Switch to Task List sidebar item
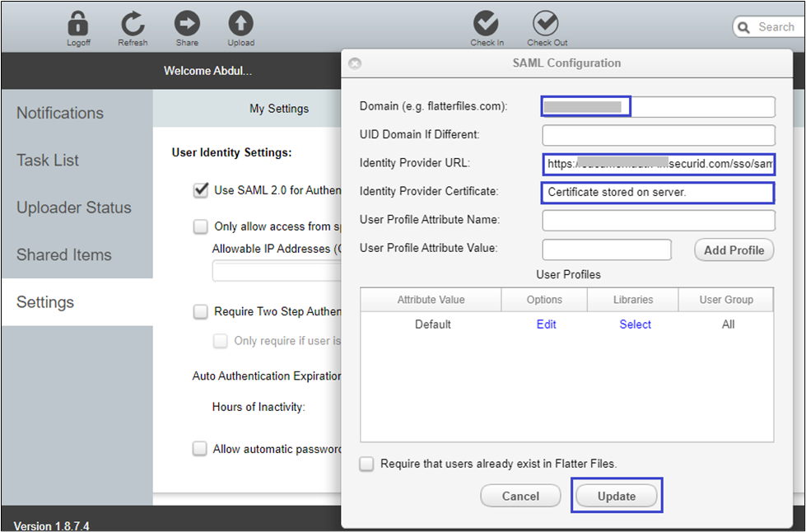The width and height of the screenshot is (806, 532). 49,161
